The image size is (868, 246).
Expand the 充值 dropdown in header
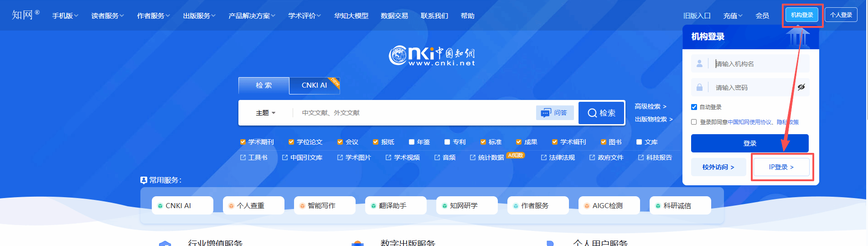(x=733, y=16)
